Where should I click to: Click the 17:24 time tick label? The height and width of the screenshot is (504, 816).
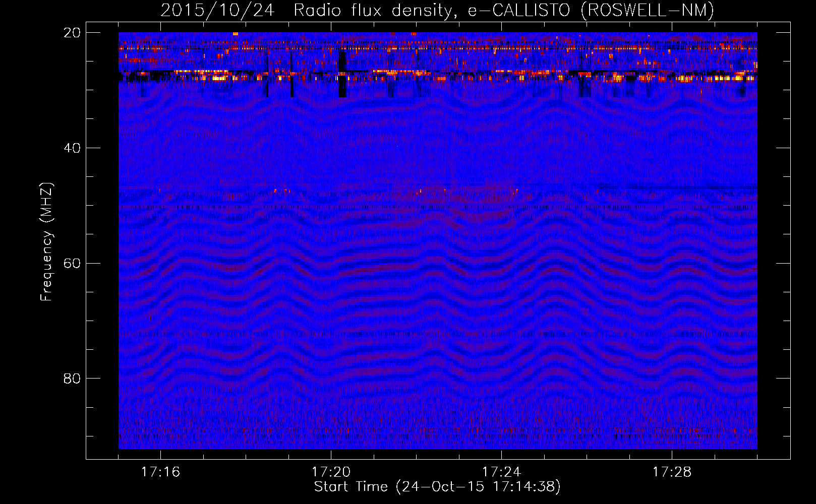pyautogui.click(x=501, y=472)
